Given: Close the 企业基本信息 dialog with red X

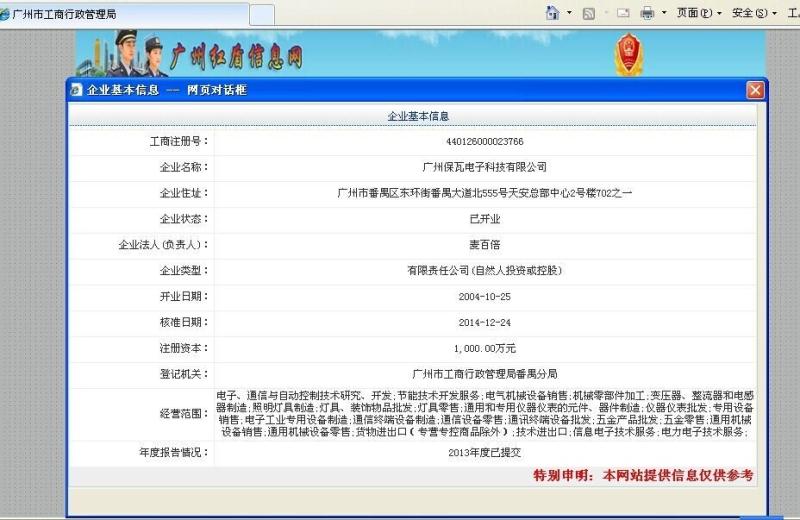Looking at the screenshot, I should (755, 90).
